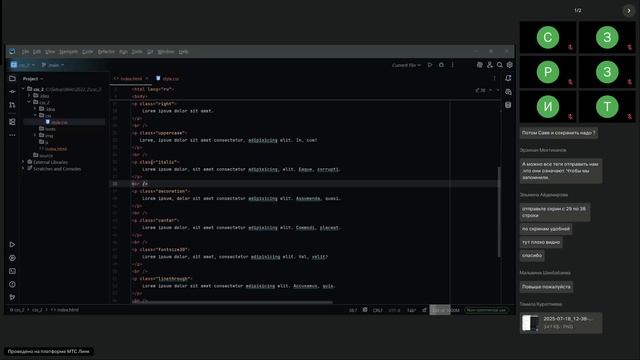Open the Window menu

pyautogui.click(x=166, y=51)
